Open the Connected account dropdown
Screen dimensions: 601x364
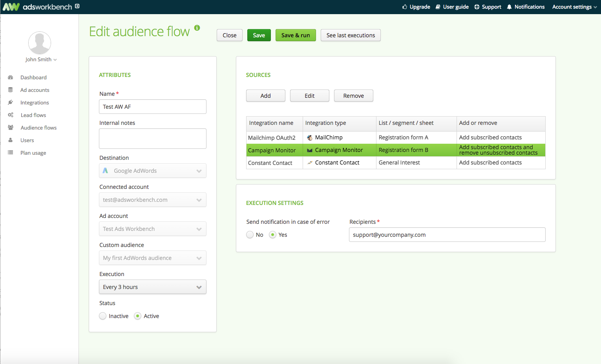pos(153,200)
